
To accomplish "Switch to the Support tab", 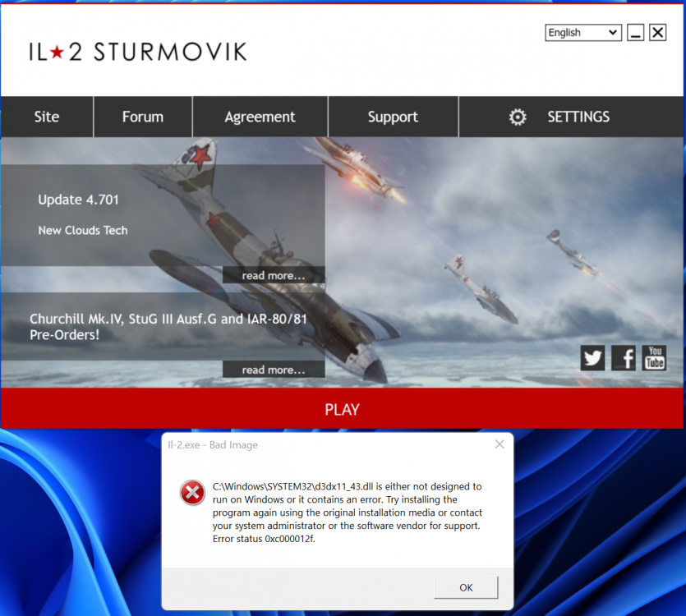I will coord(393,117).
